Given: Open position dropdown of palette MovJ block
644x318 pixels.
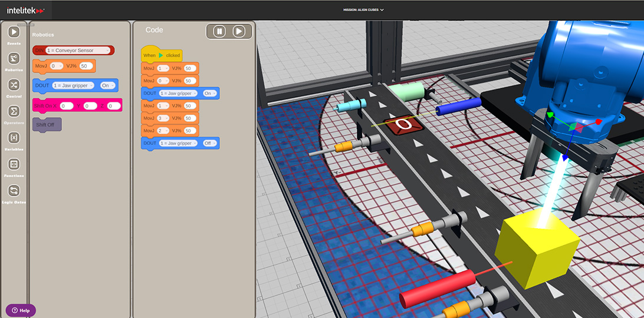Looking at the screenshot, I should 56,65.
